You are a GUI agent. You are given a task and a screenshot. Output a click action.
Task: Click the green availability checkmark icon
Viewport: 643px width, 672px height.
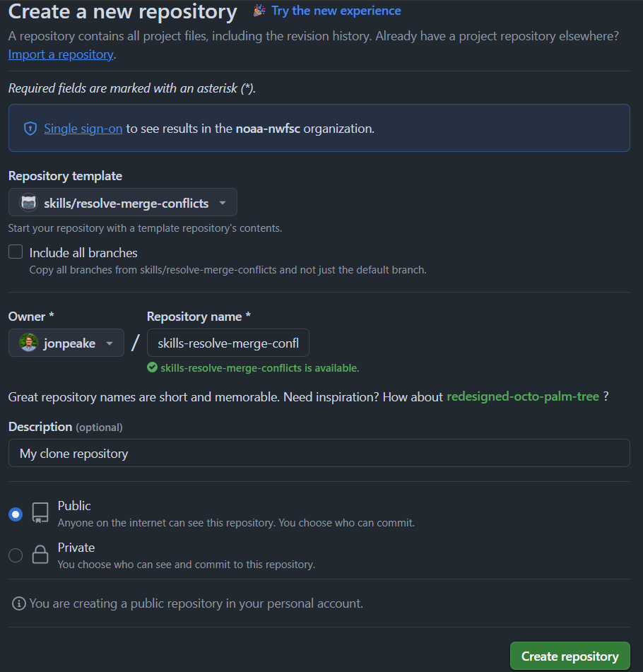152,367
